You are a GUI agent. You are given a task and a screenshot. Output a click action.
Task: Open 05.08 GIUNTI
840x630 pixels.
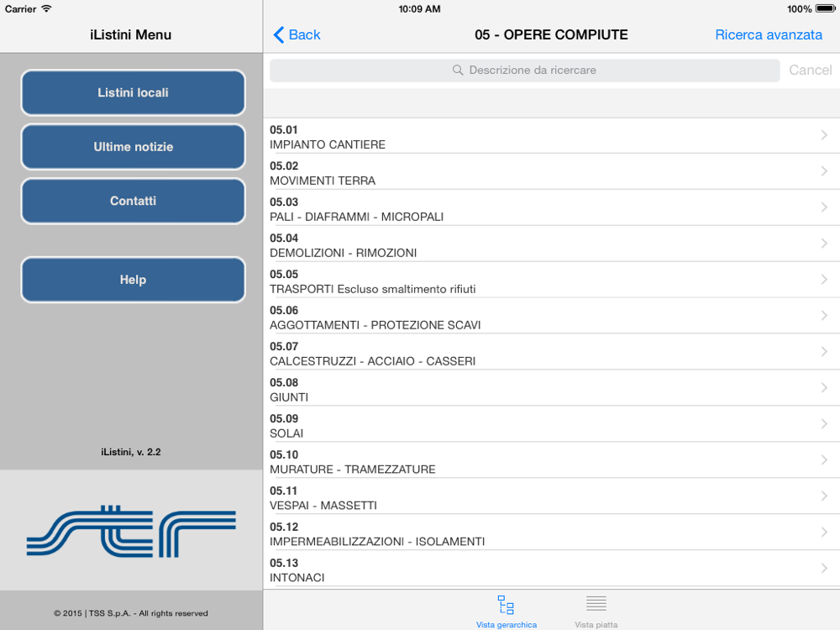(551, 388)
